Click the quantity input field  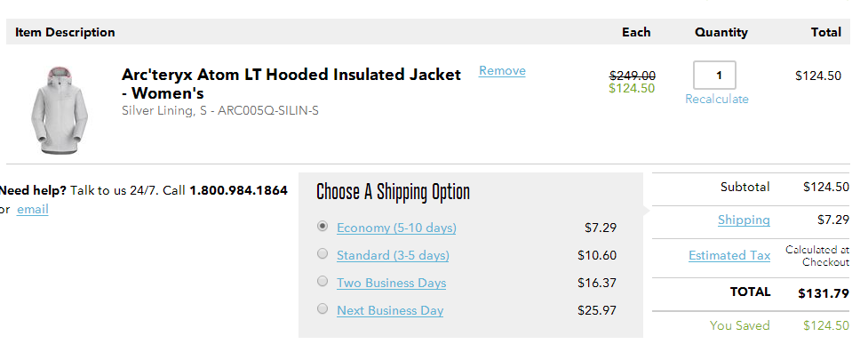(x=714, y=75)
